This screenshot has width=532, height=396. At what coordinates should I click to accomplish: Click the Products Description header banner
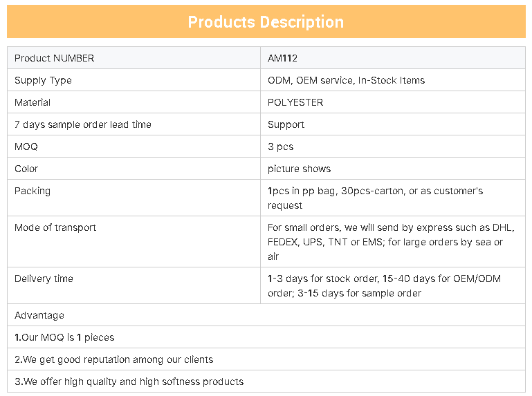pyautogui.click(x=266, y=21)
